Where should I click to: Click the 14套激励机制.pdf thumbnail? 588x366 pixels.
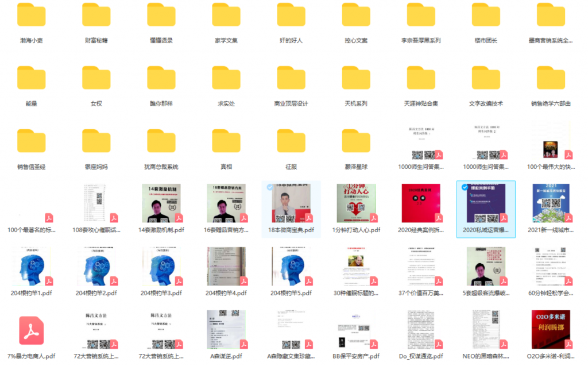coord(161,203)
